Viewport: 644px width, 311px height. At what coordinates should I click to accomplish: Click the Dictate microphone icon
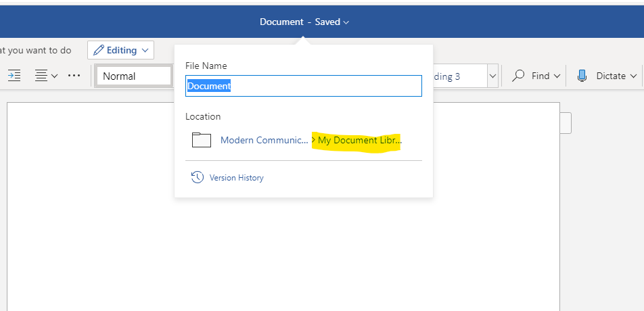tap(582, 76)
